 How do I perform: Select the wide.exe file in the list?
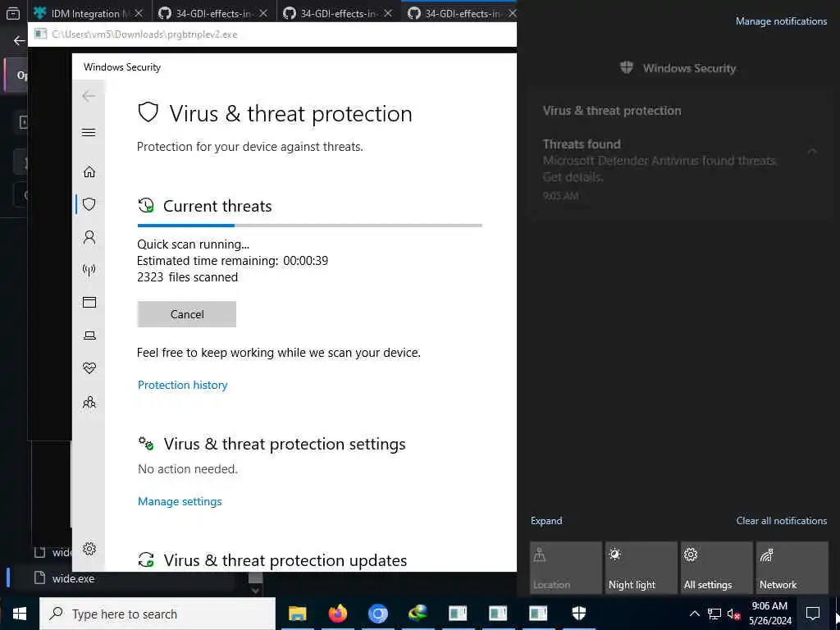(73, 578)
